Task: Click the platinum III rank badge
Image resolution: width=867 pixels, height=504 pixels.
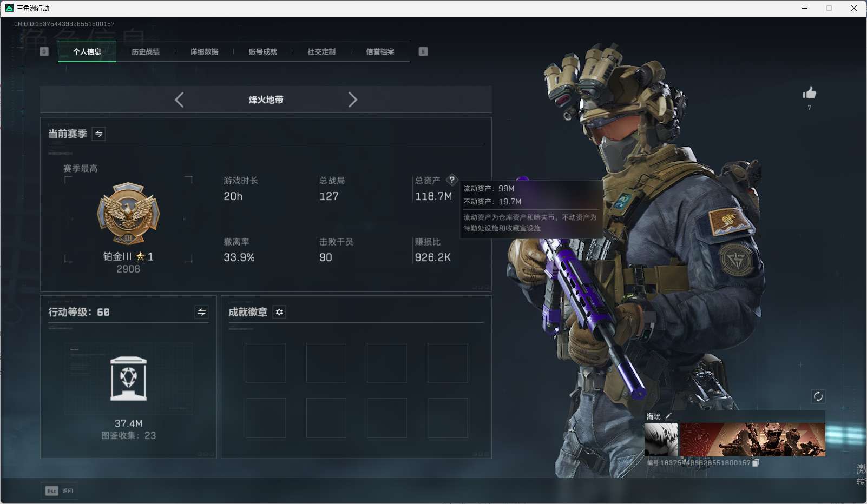Action: (x=128, y=213)
